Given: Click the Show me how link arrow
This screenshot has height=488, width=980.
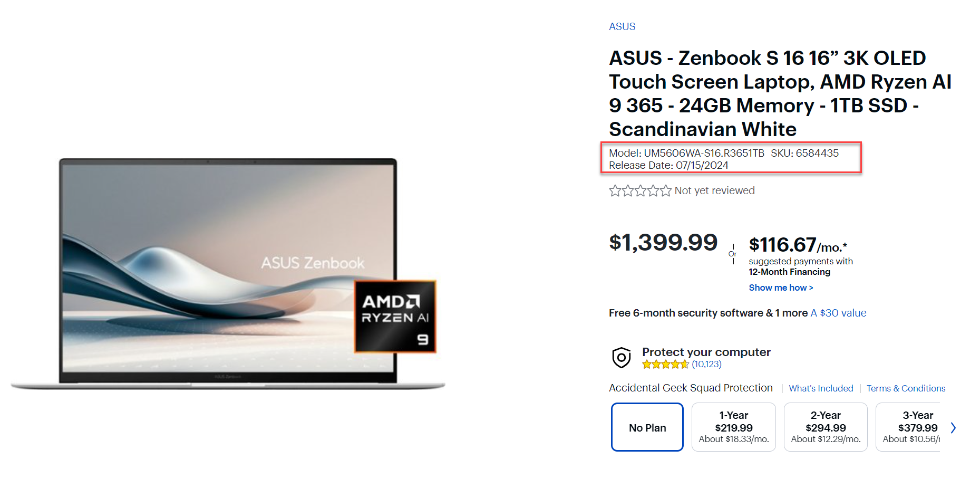Looking at the screenshot, I should pyautogui.click(x=810, y=288).
